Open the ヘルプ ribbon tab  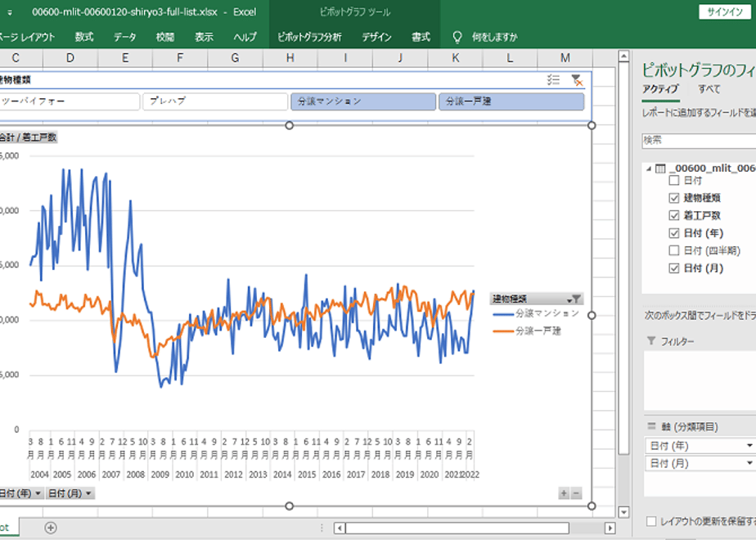[245, 37]
